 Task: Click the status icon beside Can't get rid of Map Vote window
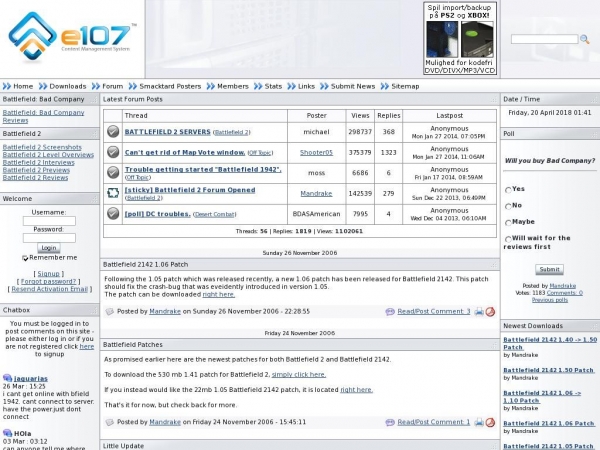tap(113, 152)
